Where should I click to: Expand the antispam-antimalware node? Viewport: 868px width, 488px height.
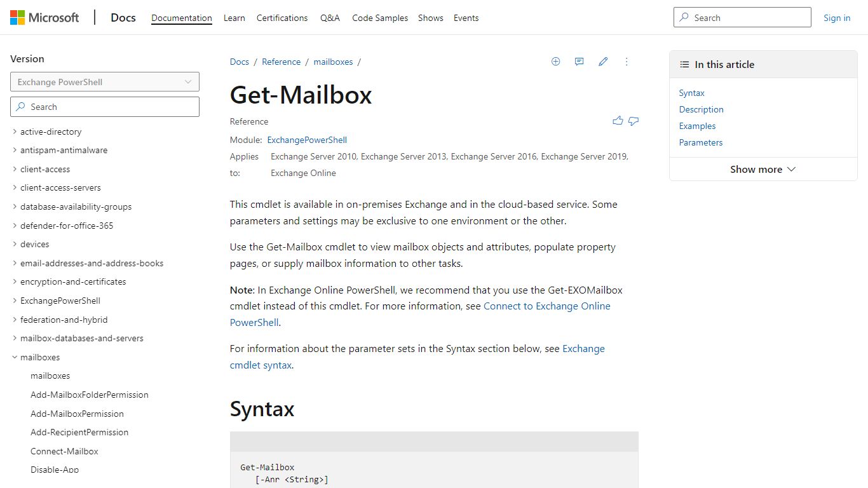15,151
